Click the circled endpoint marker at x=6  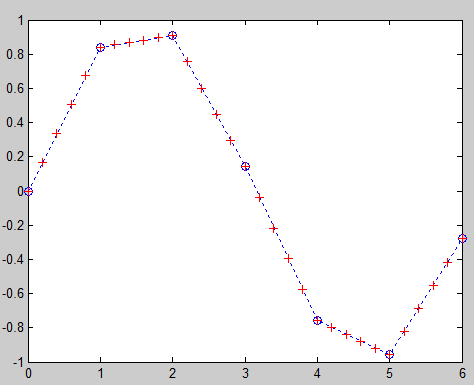coord(462,238)
